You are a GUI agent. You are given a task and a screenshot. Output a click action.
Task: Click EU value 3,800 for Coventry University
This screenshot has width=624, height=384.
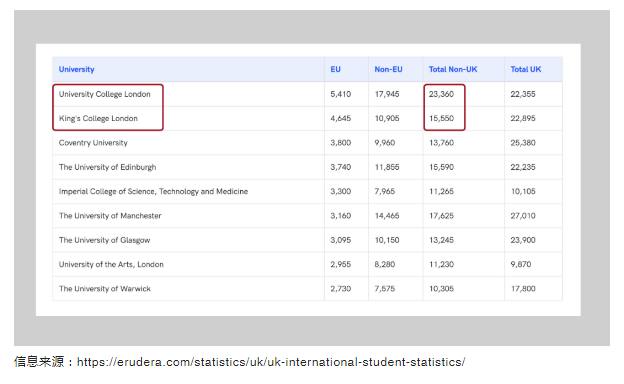coord(341,143)
